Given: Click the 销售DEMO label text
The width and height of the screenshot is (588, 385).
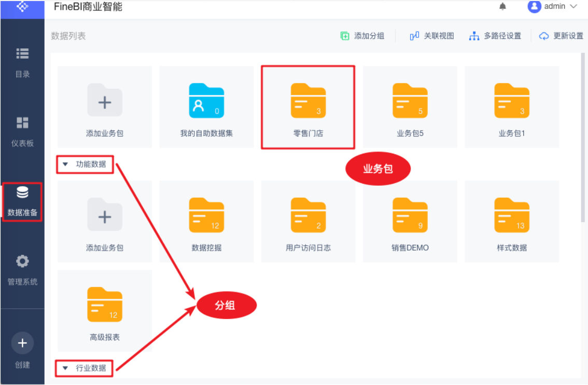Looking at the screenshot, I should click(x=410, y=247).
